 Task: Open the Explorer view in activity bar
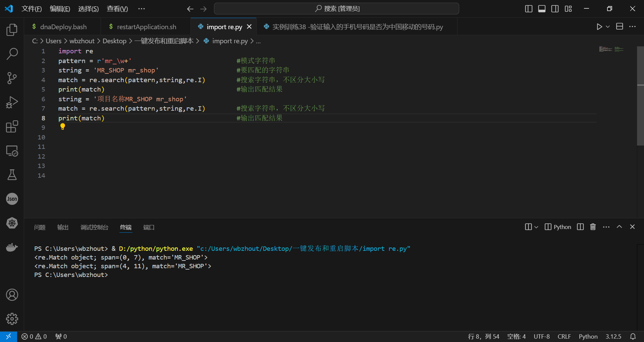point(12,30)
